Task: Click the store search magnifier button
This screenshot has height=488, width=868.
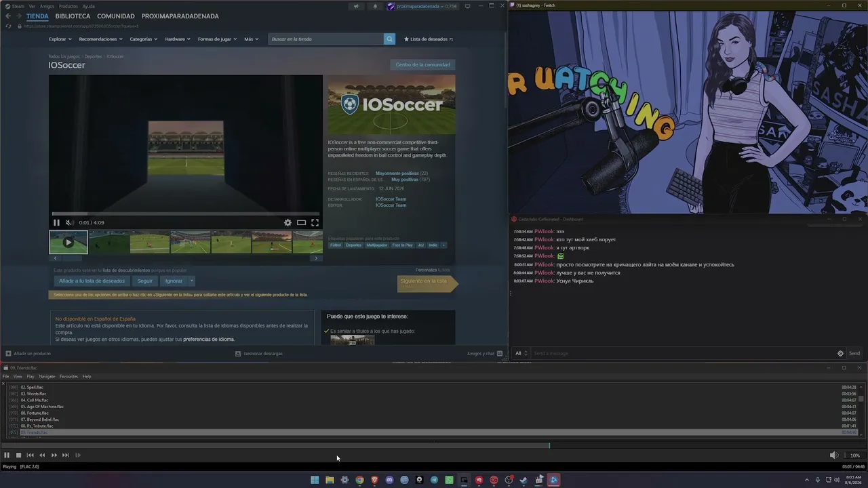Action: 389,39
